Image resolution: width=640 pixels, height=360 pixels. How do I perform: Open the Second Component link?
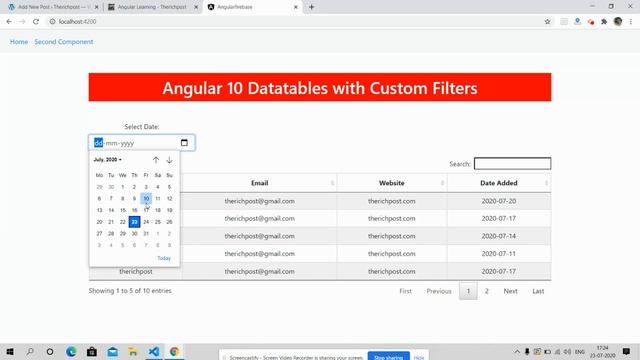pos(64,42)
